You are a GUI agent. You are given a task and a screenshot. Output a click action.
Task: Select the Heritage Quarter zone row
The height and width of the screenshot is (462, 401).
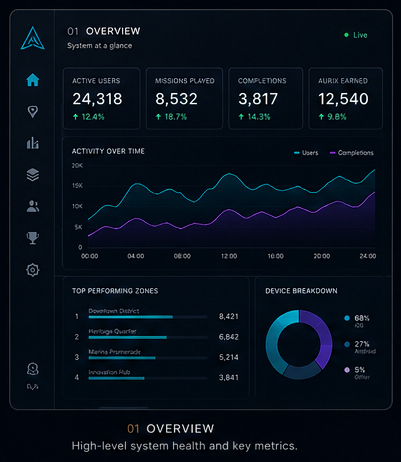(x=156, y=334)
